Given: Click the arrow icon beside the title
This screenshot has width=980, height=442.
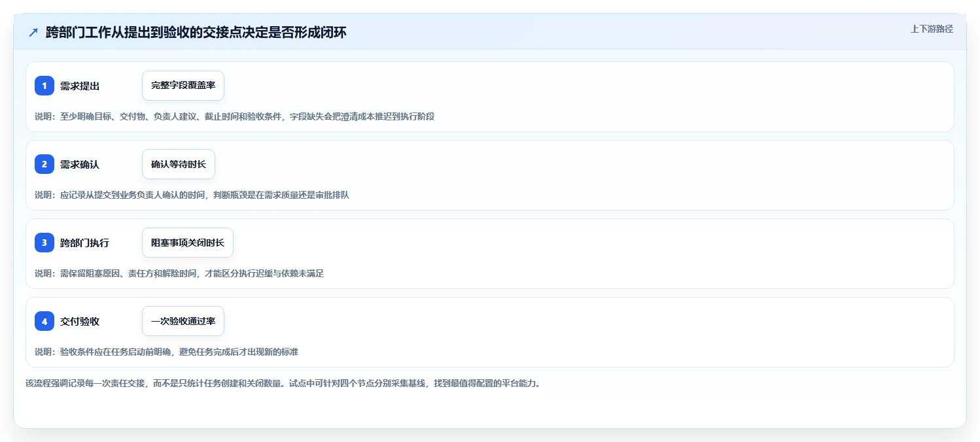Looking at the screenshot, I should tap(33, 33).
